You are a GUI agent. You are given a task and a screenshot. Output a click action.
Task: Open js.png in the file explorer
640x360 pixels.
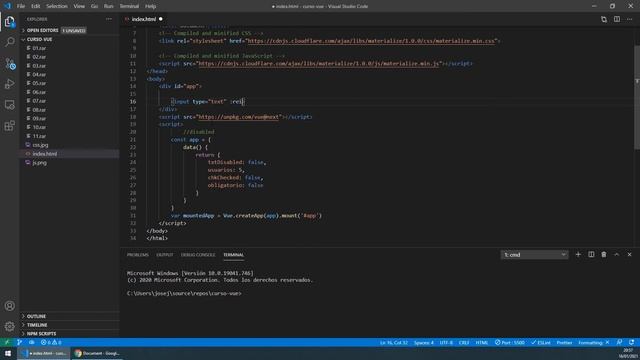[x=40, y=162]
